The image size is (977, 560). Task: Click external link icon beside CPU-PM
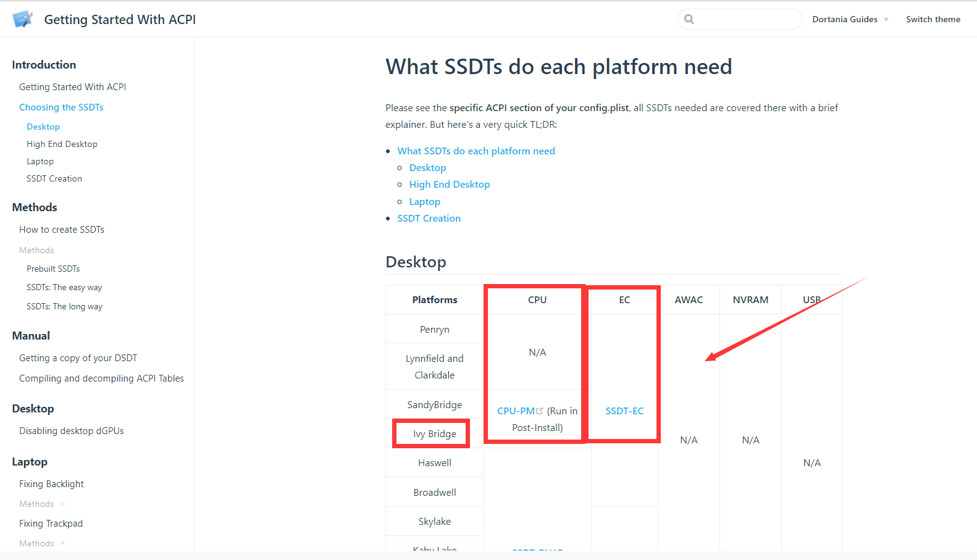tap(540, 411)
